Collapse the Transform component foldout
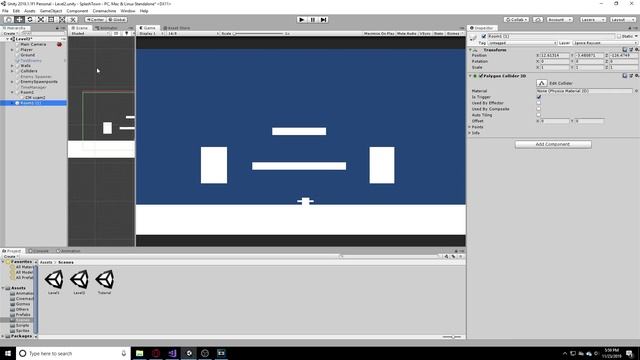 click(x=470, y=50)
